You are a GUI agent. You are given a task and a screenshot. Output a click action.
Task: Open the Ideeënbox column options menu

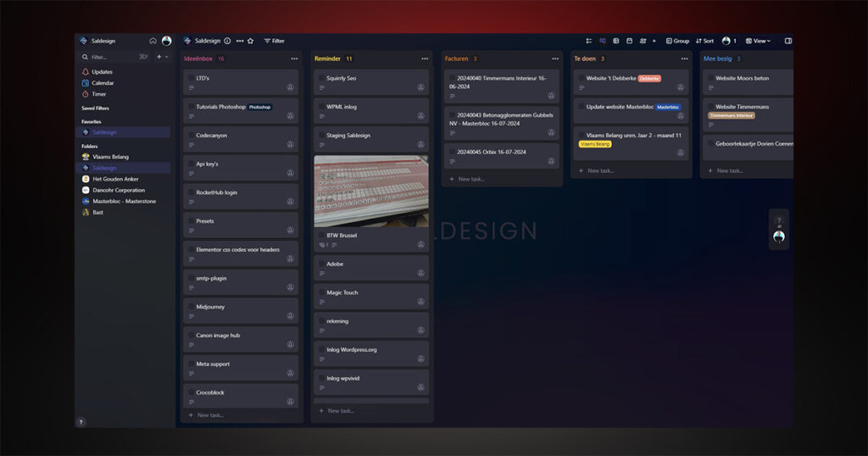294,58
